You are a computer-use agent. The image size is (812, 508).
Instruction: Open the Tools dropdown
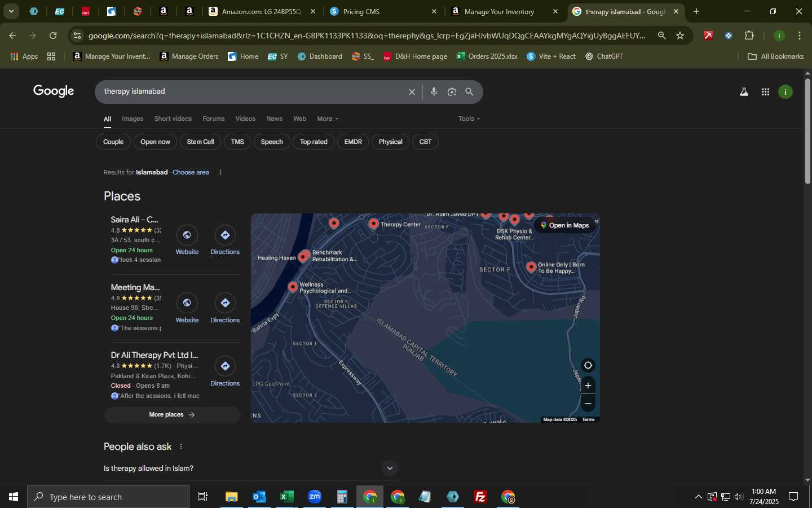coord(469,119)
